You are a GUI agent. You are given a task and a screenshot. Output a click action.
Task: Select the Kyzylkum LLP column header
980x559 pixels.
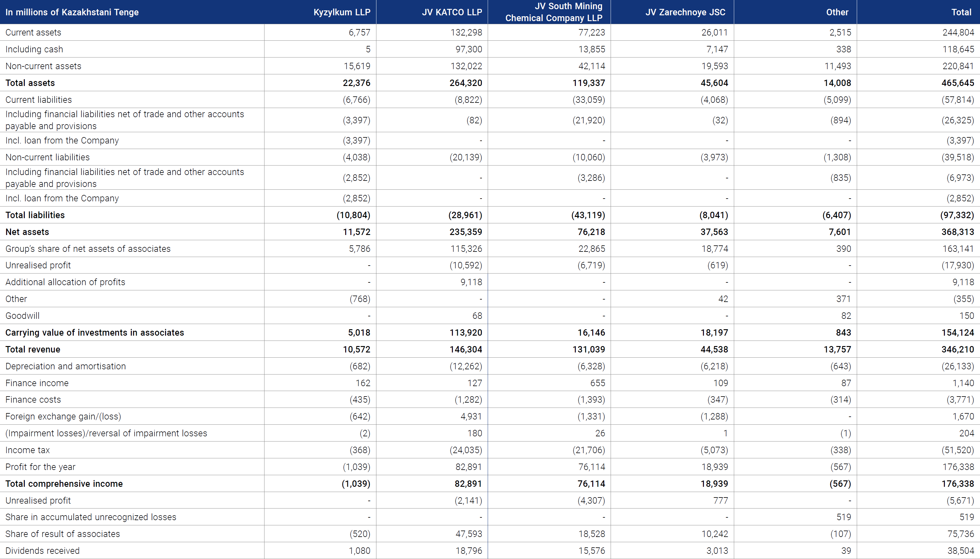point(342,12)
